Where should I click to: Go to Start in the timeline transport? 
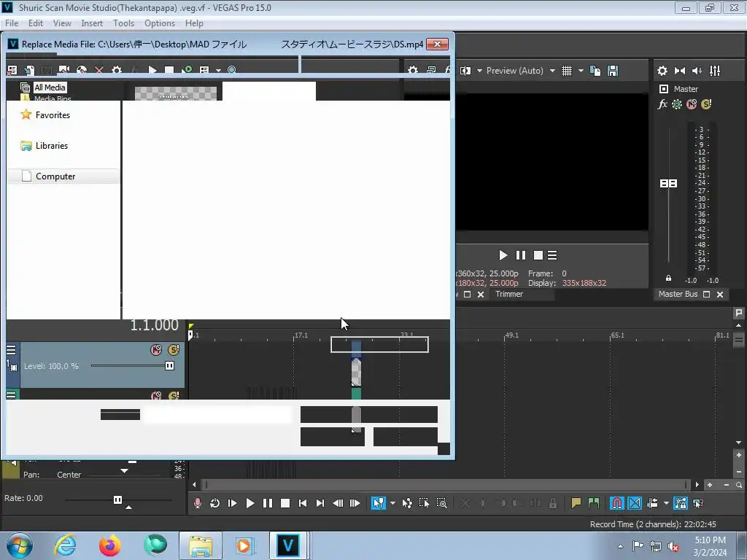point(303,503)
